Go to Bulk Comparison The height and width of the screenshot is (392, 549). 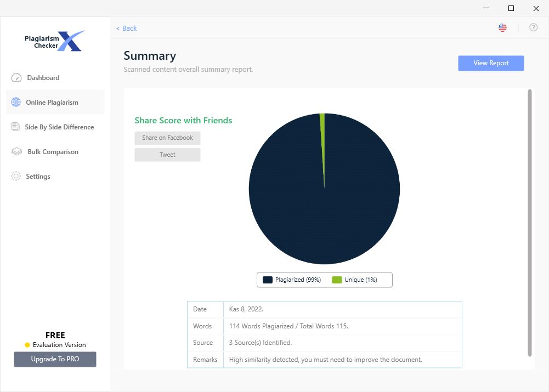point(55,151)
